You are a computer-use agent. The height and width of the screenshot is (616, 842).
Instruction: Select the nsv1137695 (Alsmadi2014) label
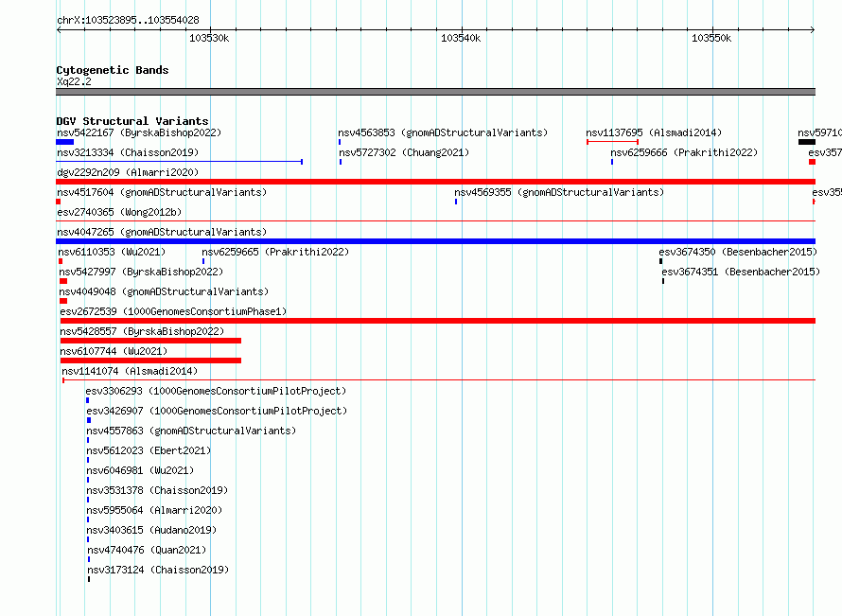coord(654,132)
